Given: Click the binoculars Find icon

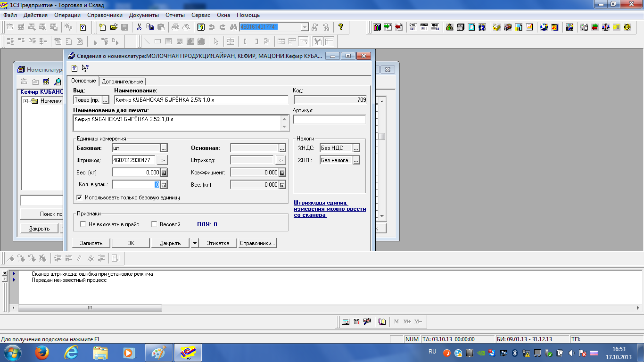Looking at the screenshot, I should [233, 27].
